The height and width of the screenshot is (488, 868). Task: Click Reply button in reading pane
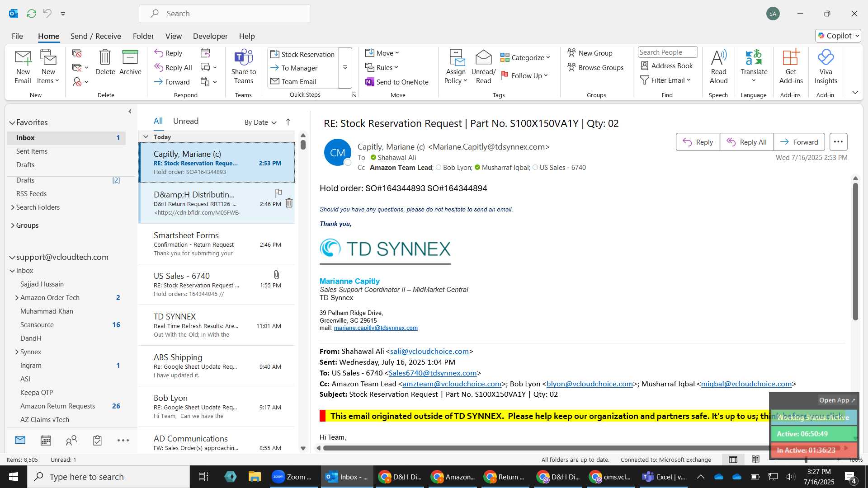point(698,142)
